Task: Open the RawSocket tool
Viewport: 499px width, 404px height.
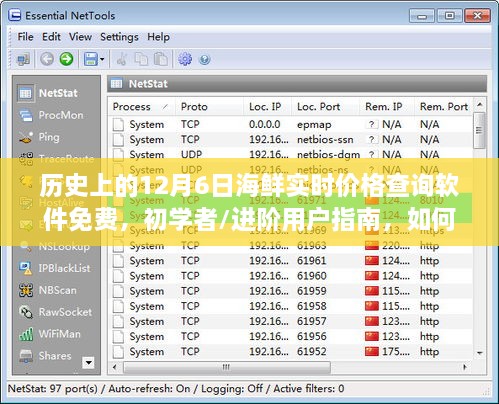Action: click(55, 312)
